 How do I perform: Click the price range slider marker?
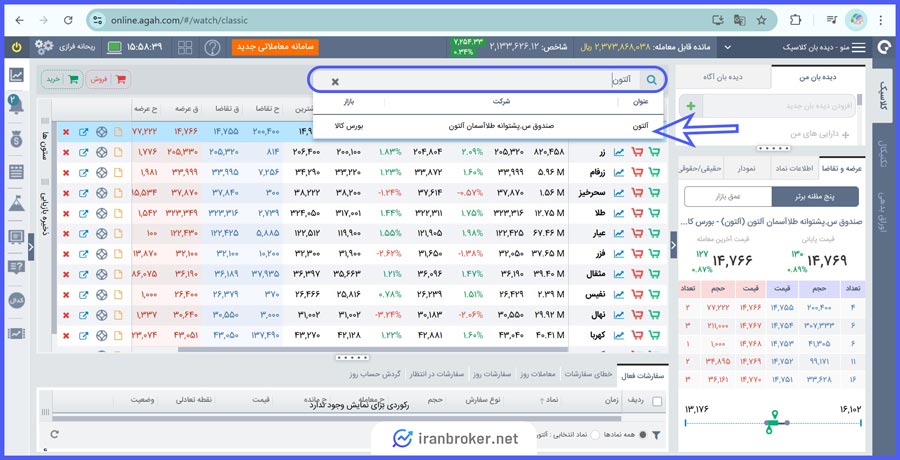pos(774,423)
